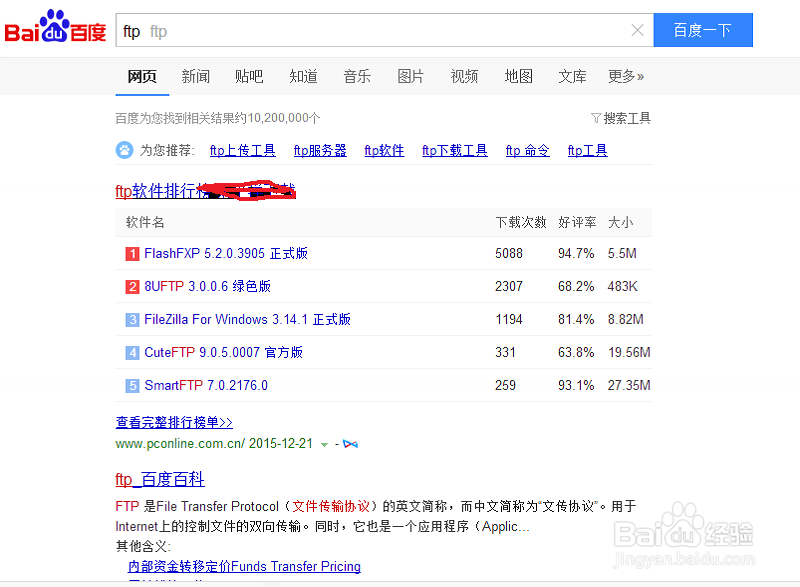The width and height of the screenshot is (800, 587).
Task: Go to the 地图 tab
Action: [518, 76]
